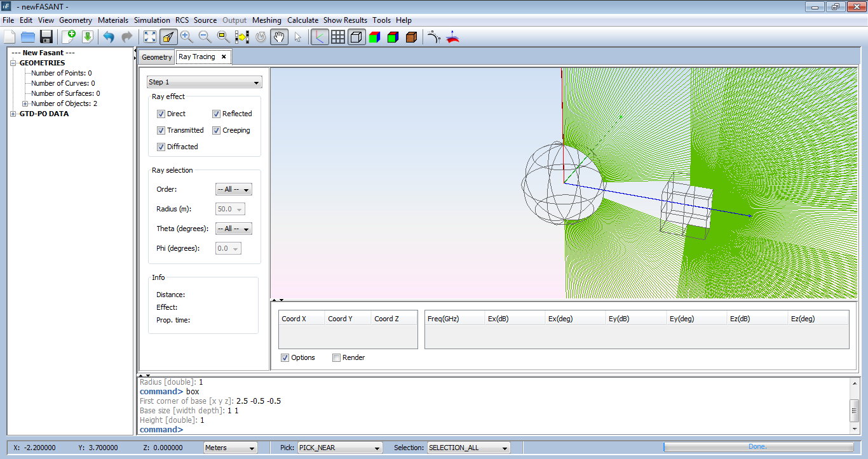Select the wireframe cube view icon

click(356, 37)
